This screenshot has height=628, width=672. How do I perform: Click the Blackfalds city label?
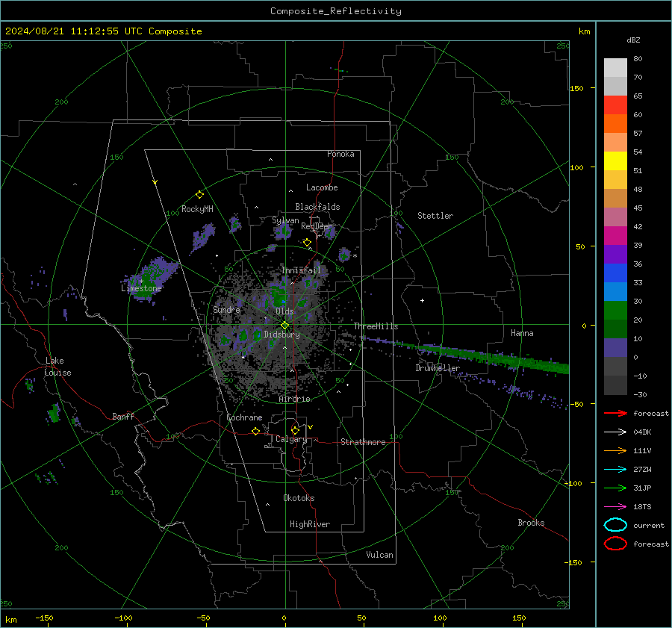(x=317, y=207)
